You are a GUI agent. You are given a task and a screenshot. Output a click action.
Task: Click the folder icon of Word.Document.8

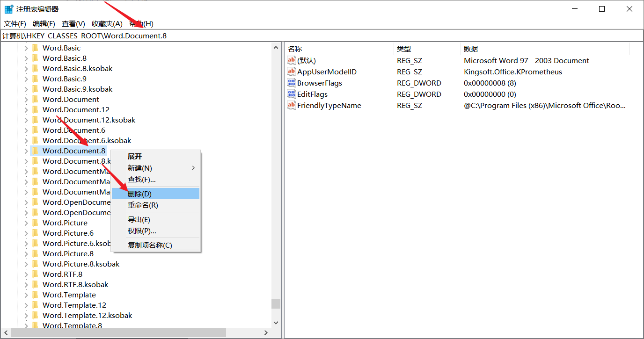click(35, 151)
